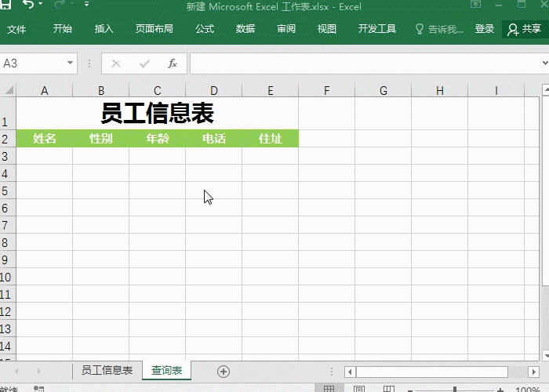Open the 开发工具 ribbon tab
Image resolution: width=549 pixels, height=392 pixels.
tap(377, 29)
